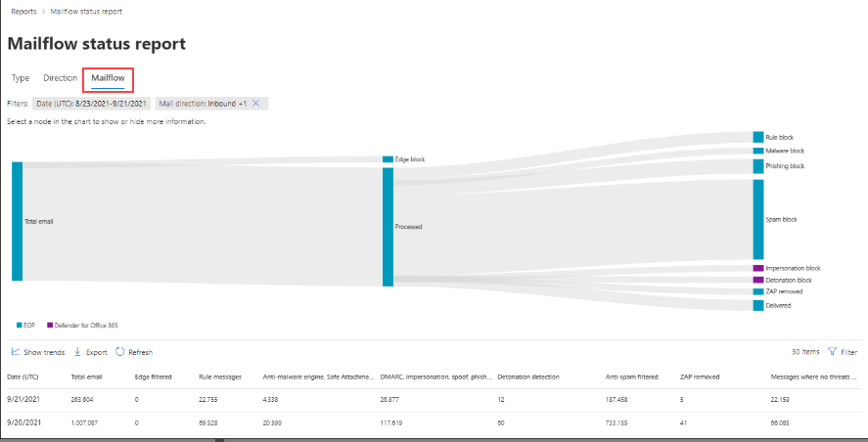Toggle Defender for Office 365 legend swatch
Screen dimensions: 868x442
click(x=50, y=325)
